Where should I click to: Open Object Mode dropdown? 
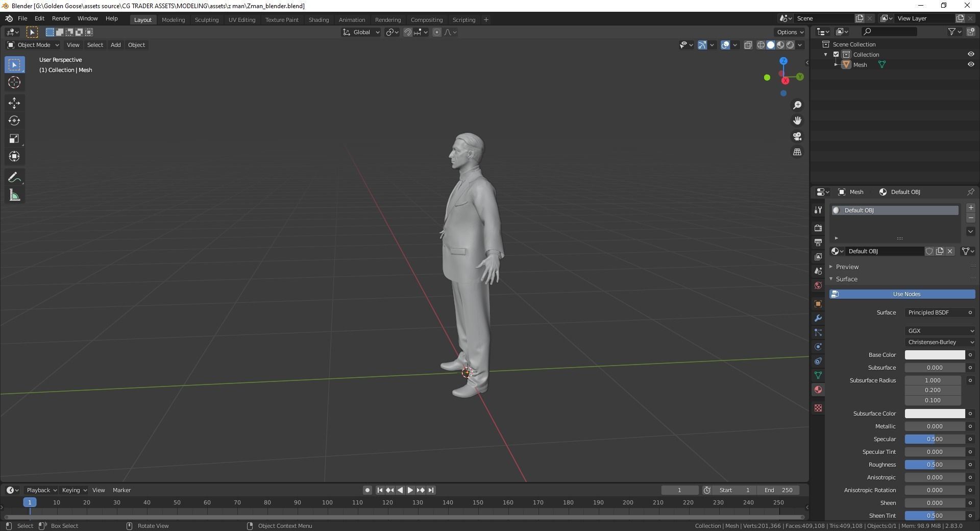(33, 45)
